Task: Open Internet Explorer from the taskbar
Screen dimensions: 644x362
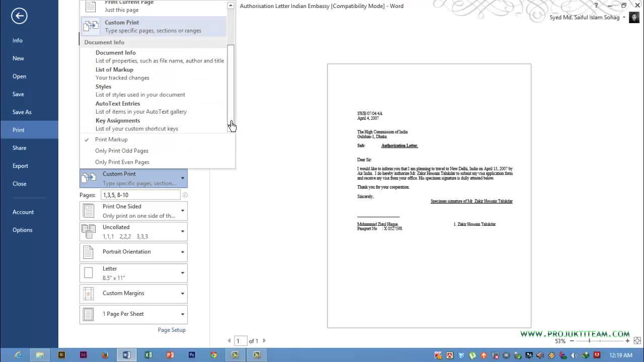Action: (x=18, y=354)
